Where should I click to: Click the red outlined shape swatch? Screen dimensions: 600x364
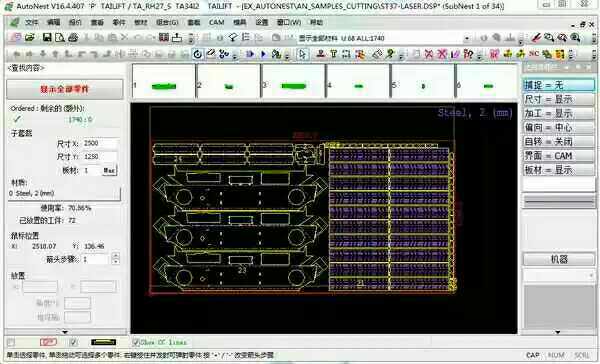pyautogui.click(x=48, y=342)
